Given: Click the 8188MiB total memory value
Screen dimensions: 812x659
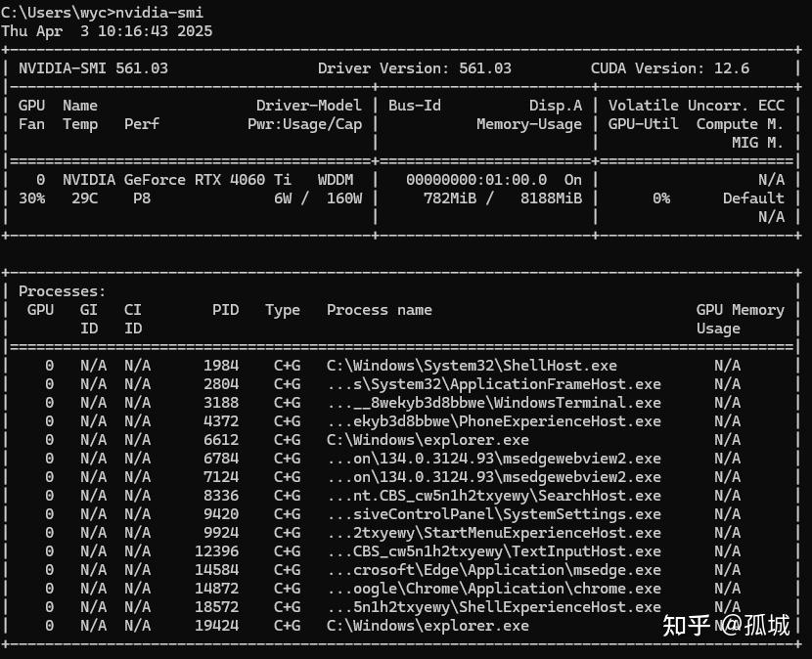Looking at the screenshot, I should 551,198.
